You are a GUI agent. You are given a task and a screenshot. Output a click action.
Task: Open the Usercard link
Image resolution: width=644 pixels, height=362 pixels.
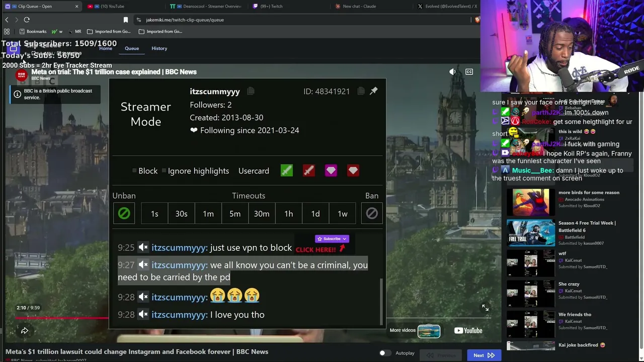(x=254, y=171)
